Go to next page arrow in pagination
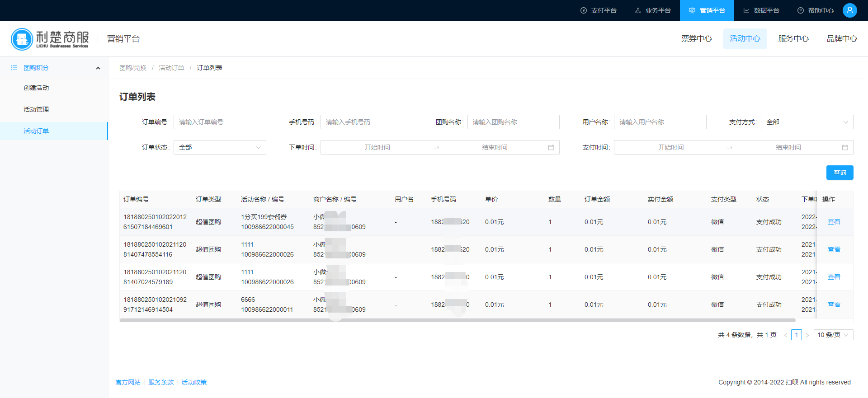Viewport: 868px width, 398px height. click(807, 335)
